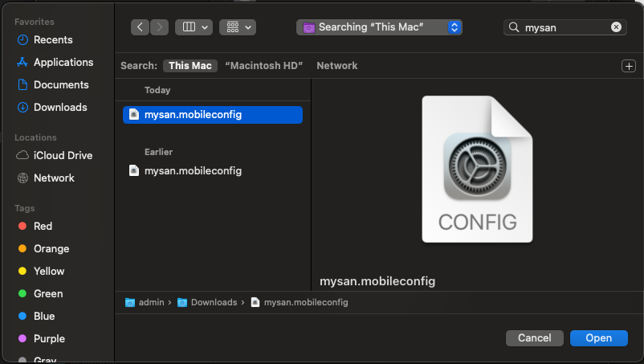644x364 pixels.
Task: Filter by the Orange tag
Action: (51, 249)
